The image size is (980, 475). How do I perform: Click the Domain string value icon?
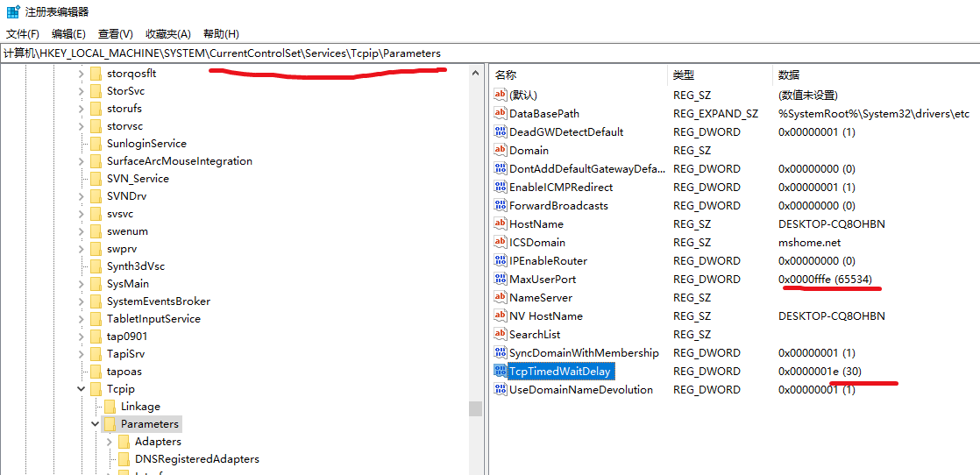point(500,150)
